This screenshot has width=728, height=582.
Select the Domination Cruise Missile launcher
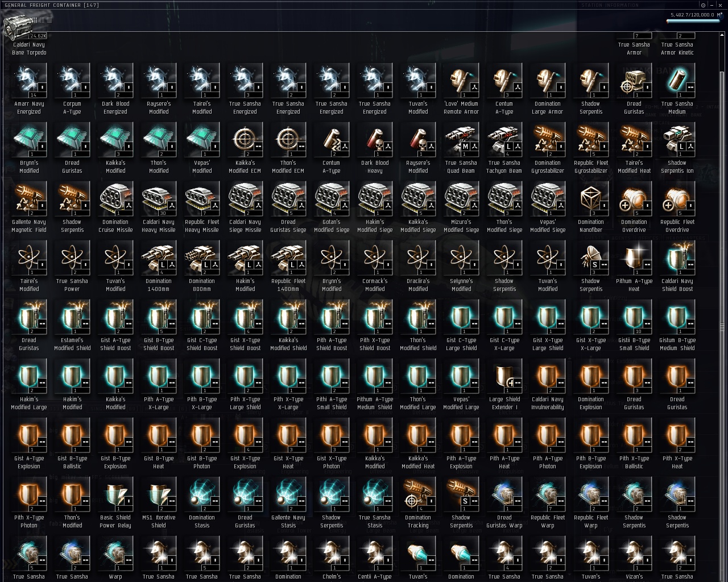[115, 207]
